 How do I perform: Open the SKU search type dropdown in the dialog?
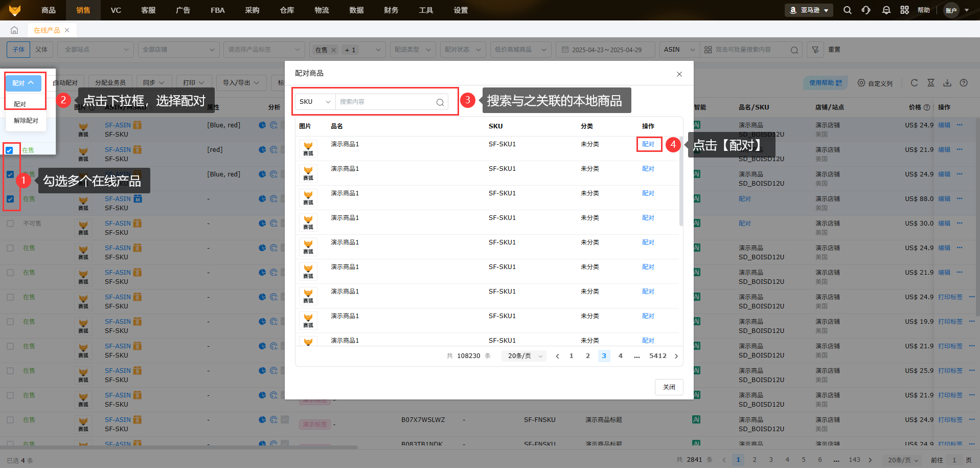click(x=314, y=101)
